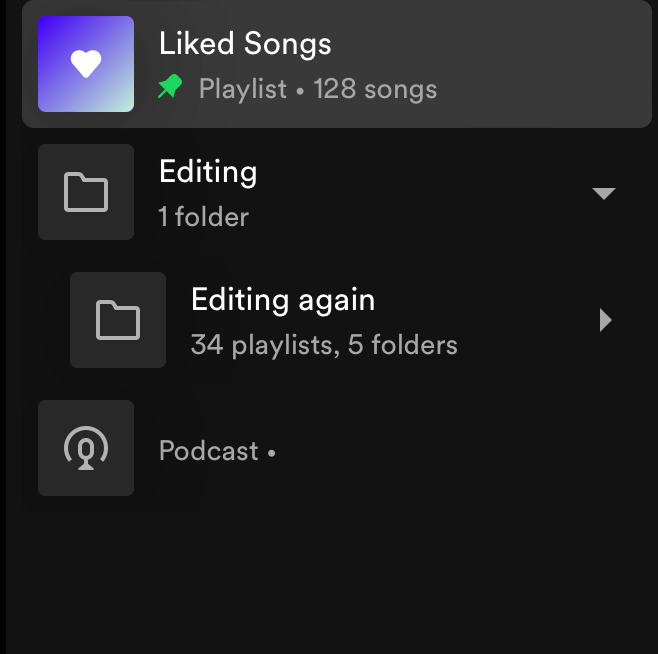The width and height of the screenshot is (658, 654).
Task: Click the Editing again folder icon
Action: [x=118, y=320]
